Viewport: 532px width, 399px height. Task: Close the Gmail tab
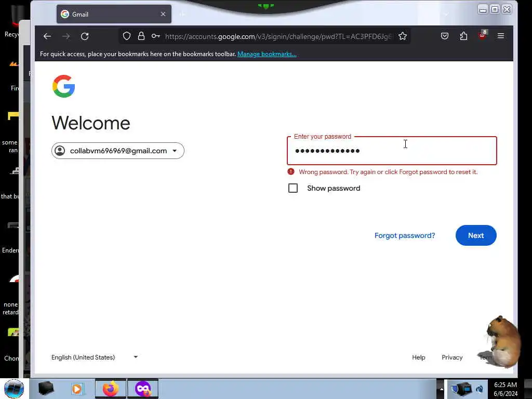click(163, 14)
